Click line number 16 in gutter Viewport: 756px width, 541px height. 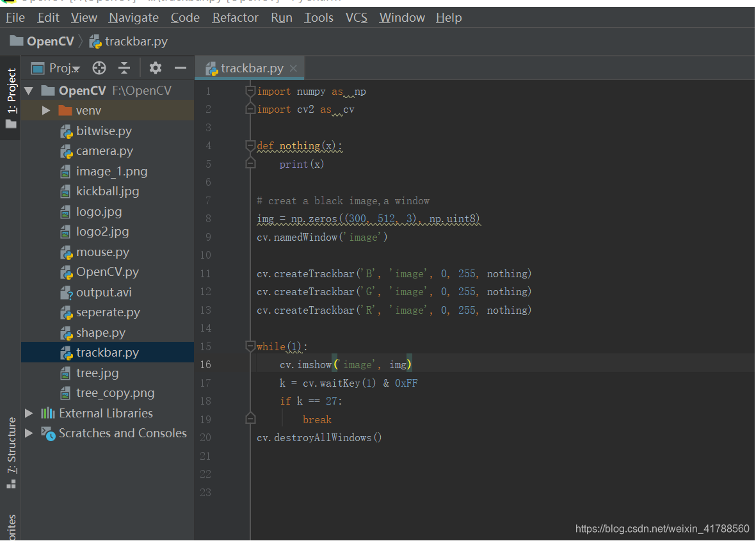click(x=205, y=364)
